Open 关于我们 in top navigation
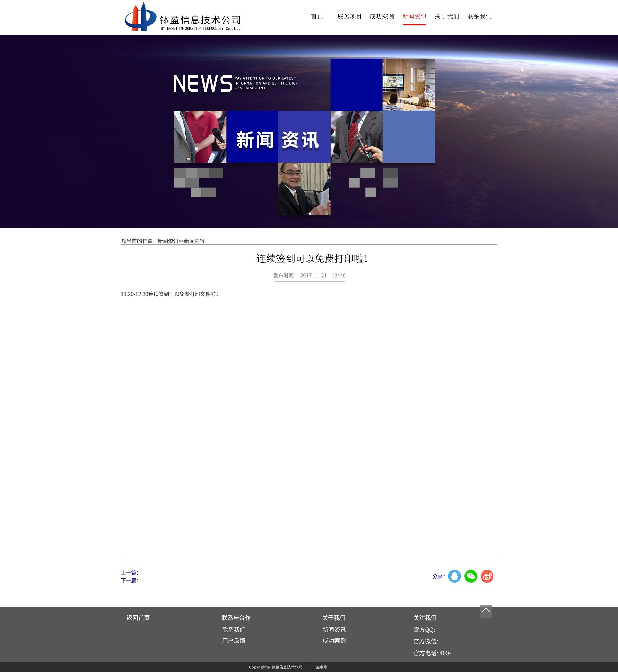The height and width of the screenshot is (672, 618). [447, 16]
